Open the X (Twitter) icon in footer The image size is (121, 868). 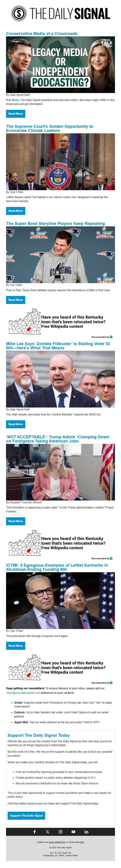tap(47, 832)
